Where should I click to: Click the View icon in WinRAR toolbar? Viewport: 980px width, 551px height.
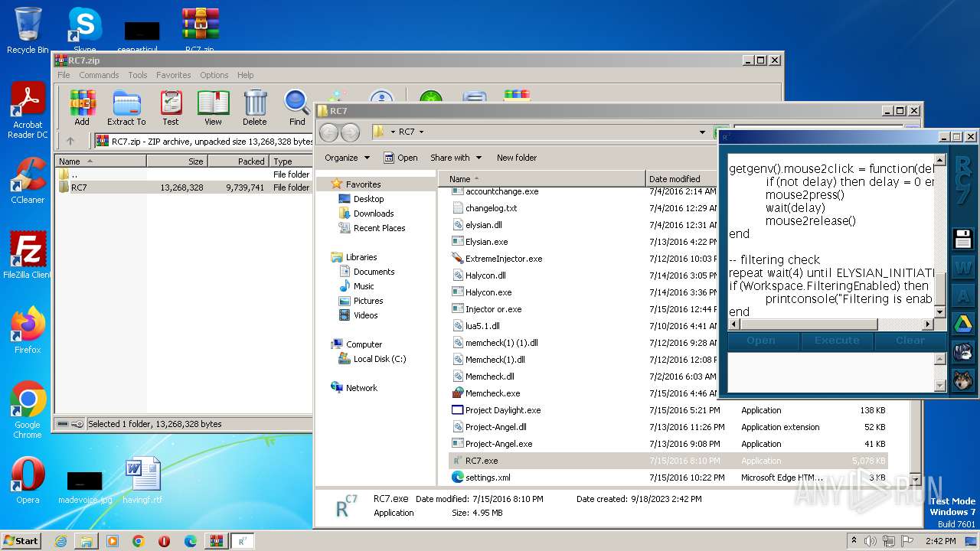[x=213, y=107]
